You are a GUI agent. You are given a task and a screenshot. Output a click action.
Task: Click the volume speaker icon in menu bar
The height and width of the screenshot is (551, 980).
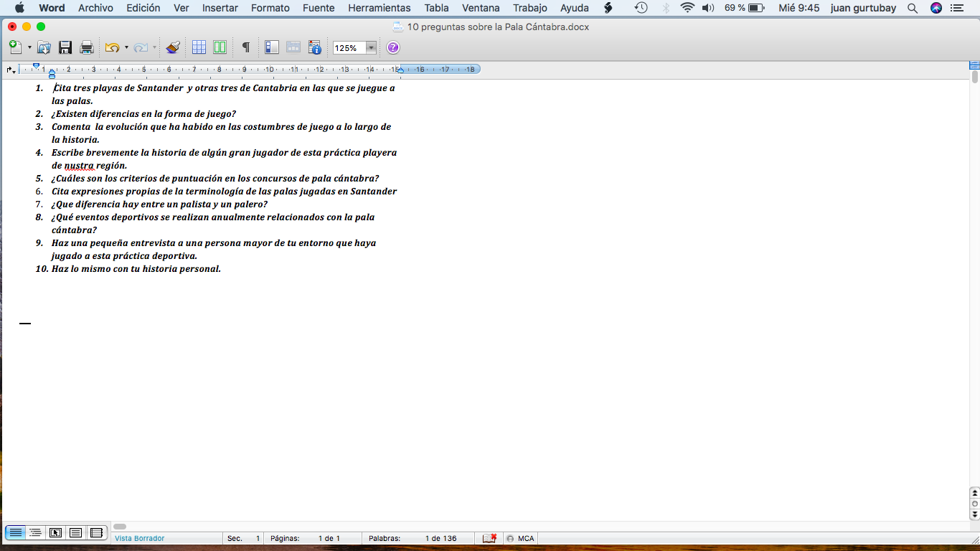point(708,8)
